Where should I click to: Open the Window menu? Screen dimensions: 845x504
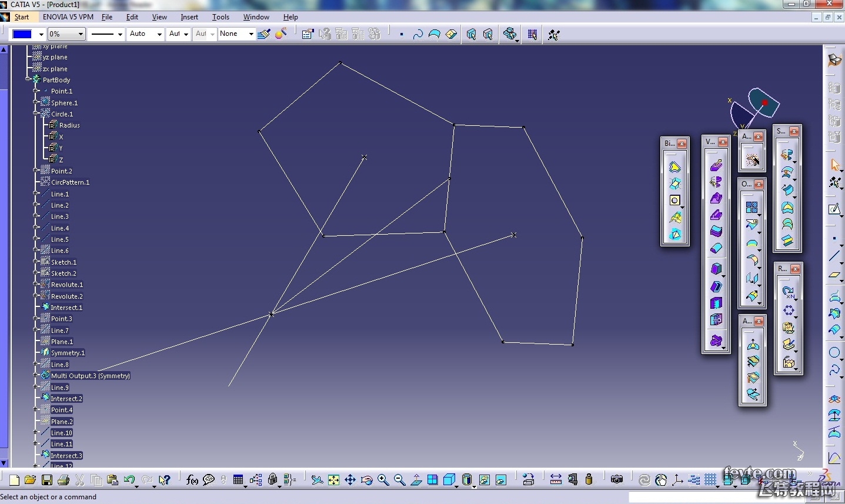256,17
